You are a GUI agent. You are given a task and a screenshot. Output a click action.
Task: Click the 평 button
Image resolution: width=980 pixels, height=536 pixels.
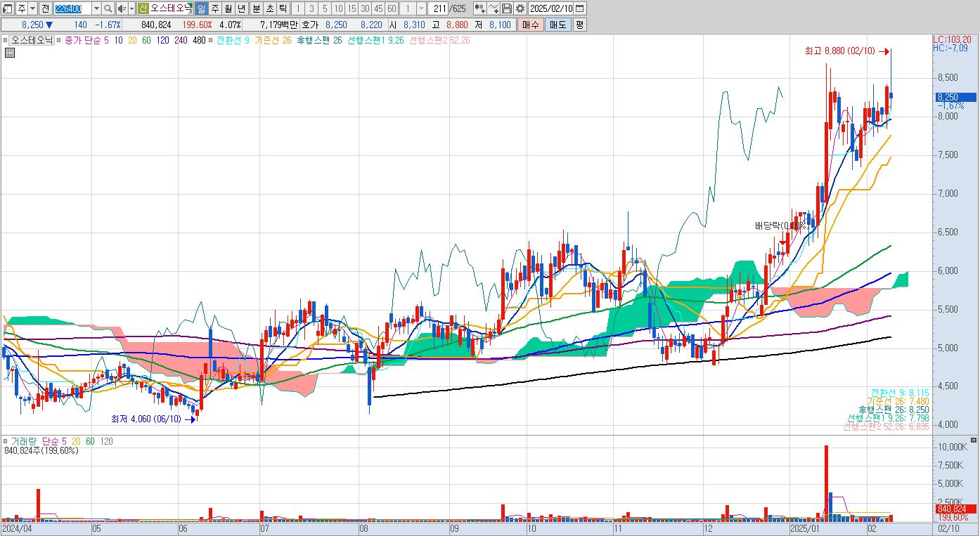[579, 25]
